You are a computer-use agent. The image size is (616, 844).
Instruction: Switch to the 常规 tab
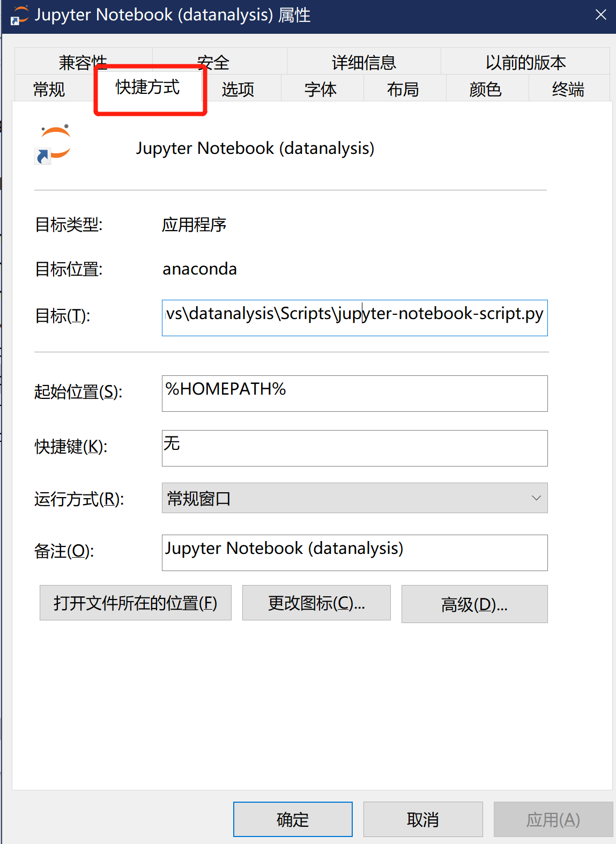(x=49, y=89)
